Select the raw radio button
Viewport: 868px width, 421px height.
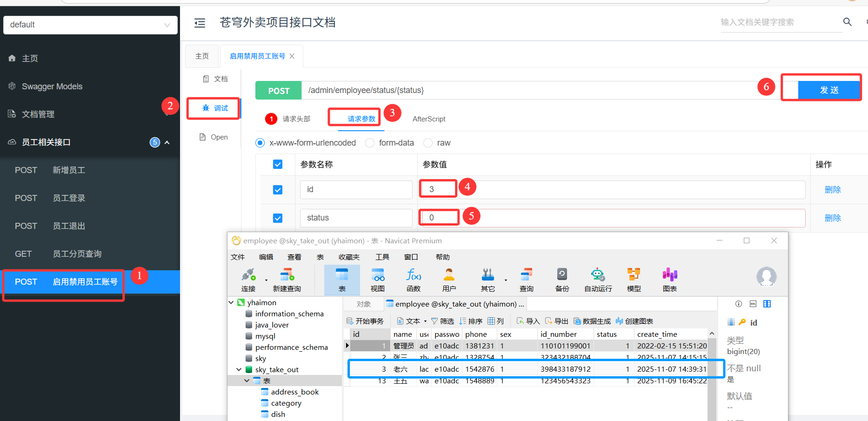pos(428,143)
